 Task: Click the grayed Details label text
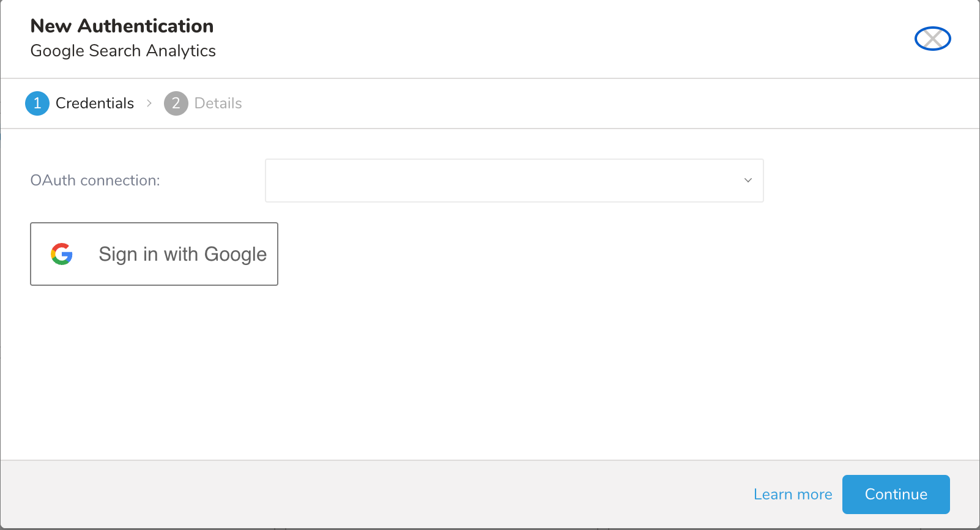click(x=218, y=103)
